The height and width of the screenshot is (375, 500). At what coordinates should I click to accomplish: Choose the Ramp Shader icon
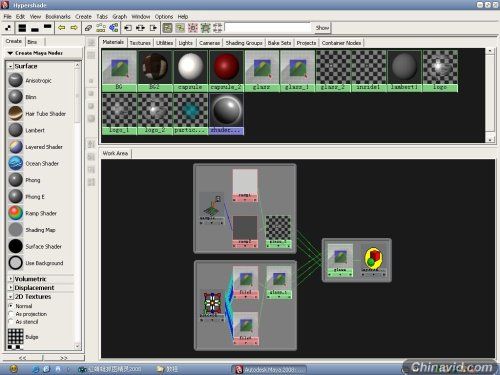click(x=15, y=213)
